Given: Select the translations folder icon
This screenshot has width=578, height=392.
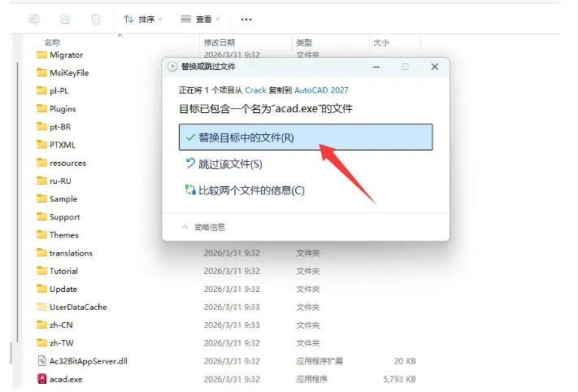Looking at the screenshot, I should (41, 253).
